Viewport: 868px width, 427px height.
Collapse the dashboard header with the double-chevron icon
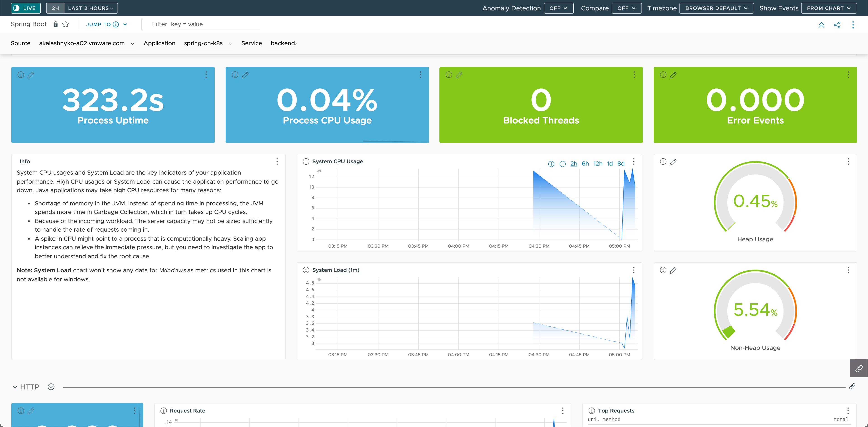(x=821, y=25)
